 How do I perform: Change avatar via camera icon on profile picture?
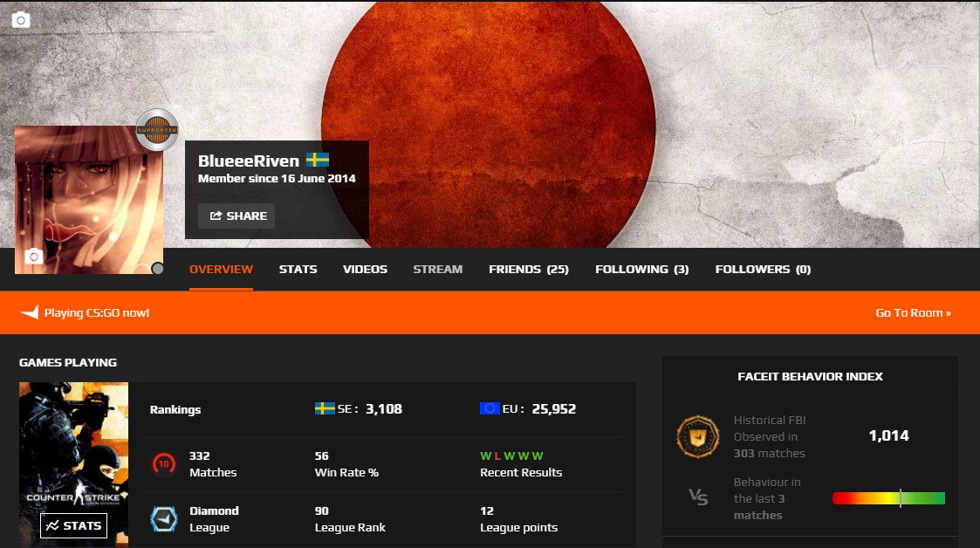coord(34,256)
